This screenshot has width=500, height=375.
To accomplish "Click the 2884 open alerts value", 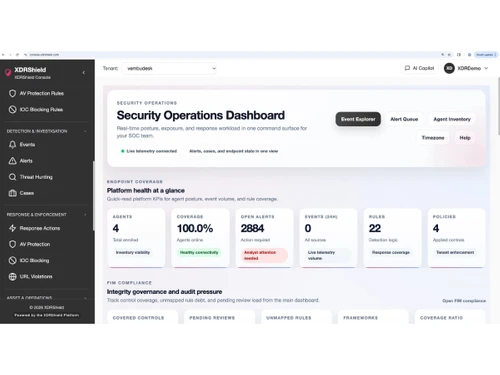I will [252, 228].
